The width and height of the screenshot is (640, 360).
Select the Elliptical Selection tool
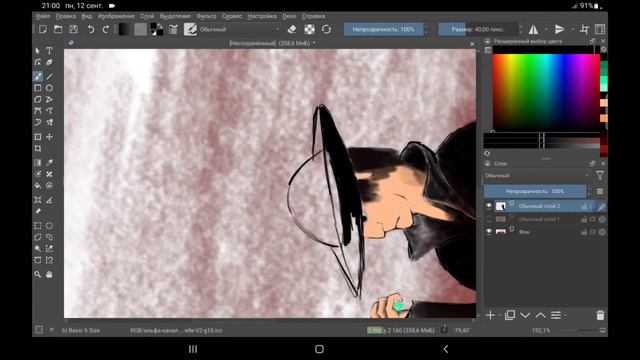coord(49,225)
